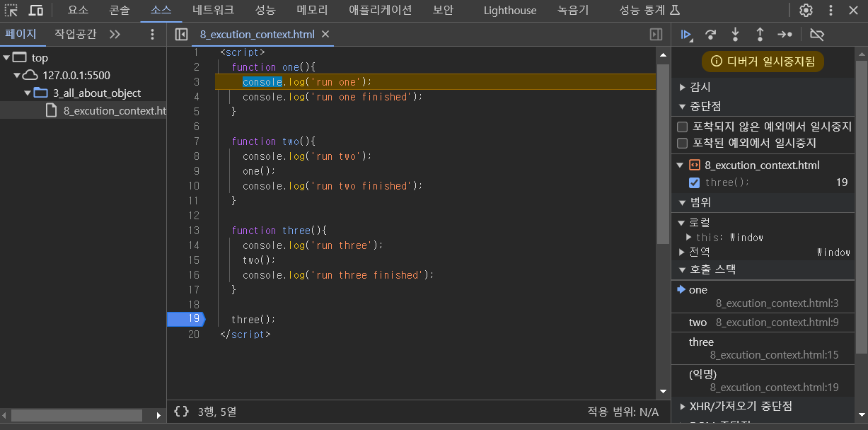868x430 pixels.
Task: Click line number 15 in the gutter
Action: point(193,260)
